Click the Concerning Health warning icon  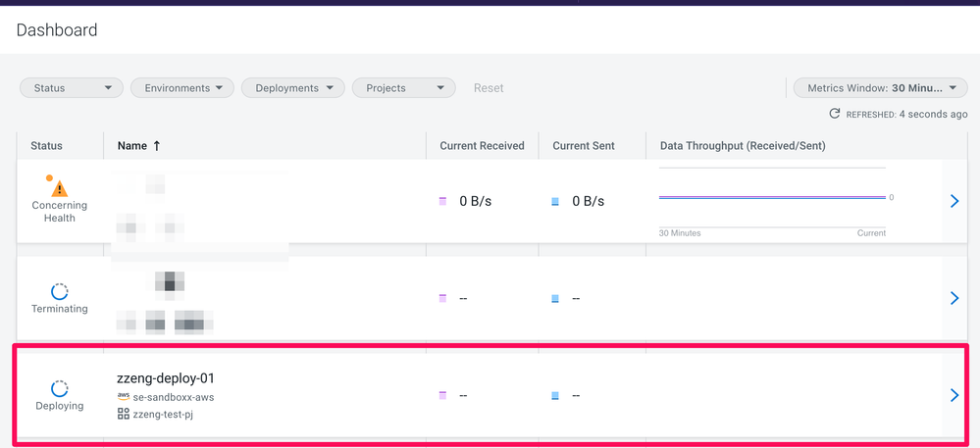point(59,187)
